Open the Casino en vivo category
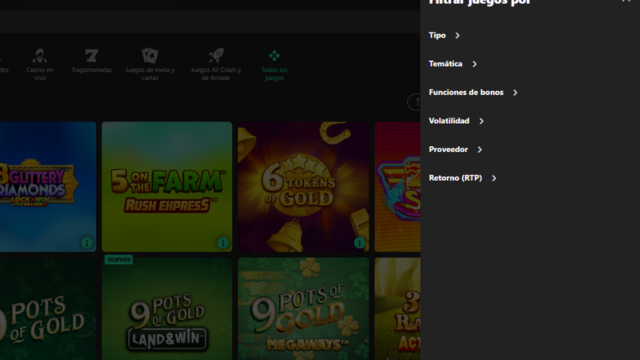Viewport: 640px width, 360px height. (x=40, y=64)
